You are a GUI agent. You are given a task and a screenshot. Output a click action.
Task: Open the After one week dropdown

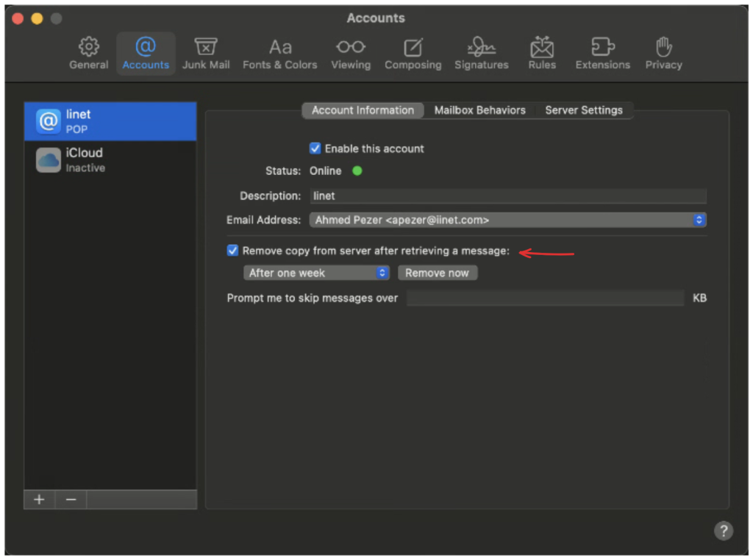pos(316,273)
